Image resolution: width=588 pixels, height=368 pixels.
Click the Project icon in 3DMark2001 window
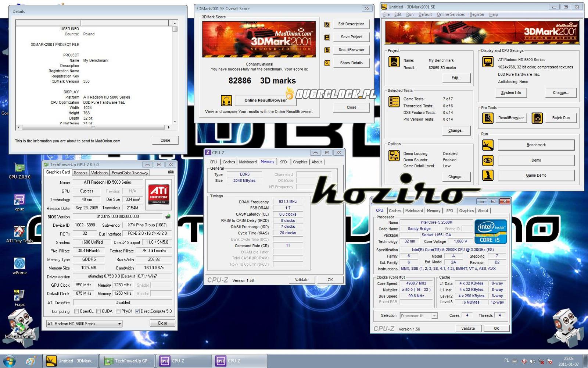click(x=394, y=62)
